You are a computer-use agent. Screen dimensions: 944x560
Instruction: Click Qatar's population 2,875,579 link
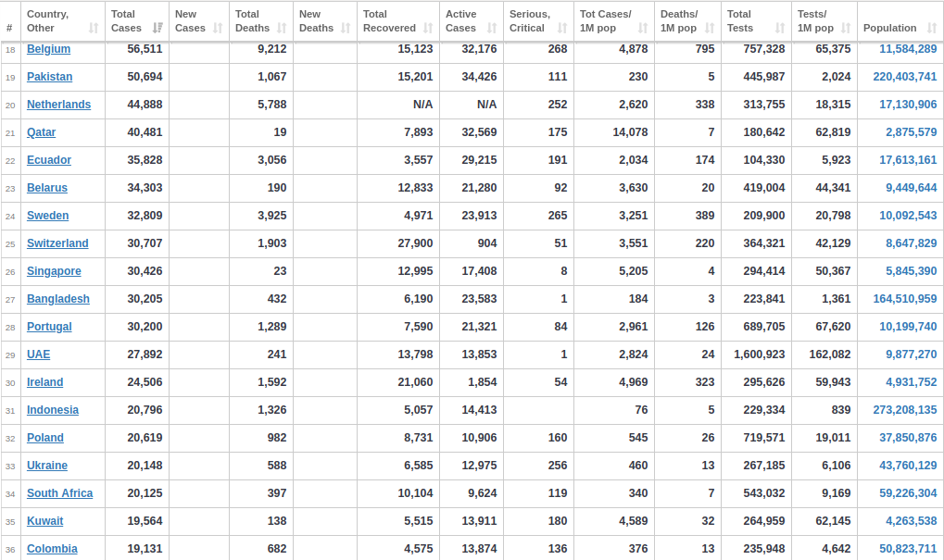coord(911,132)
